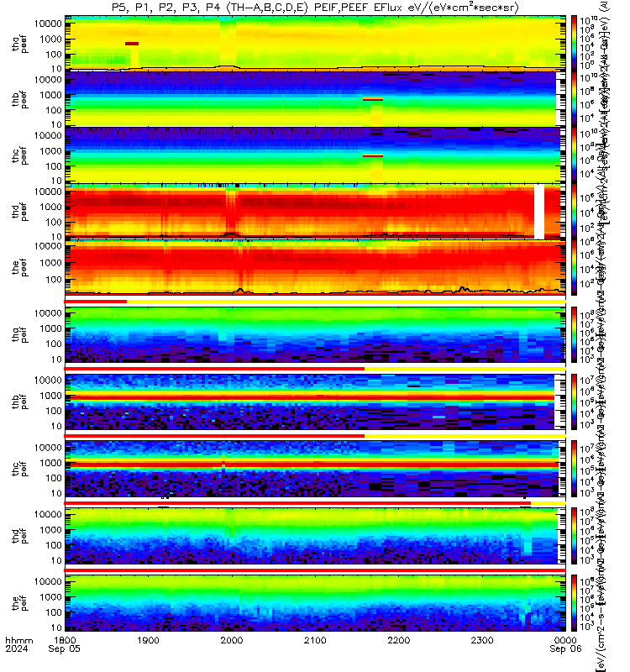Image resolution: width=630 pixels, height=672 pixels.
Task: Click the 1000 tick label on thb peif
Action: (51, 396)
